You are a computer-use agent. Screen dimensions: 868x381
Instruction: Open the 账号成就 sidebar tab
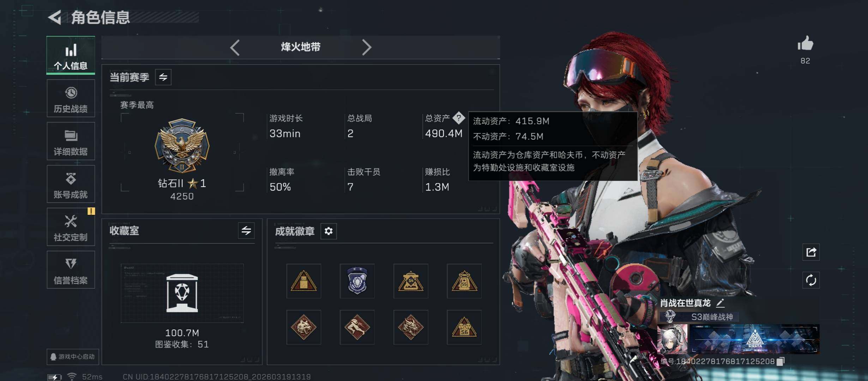coord(71,184)
